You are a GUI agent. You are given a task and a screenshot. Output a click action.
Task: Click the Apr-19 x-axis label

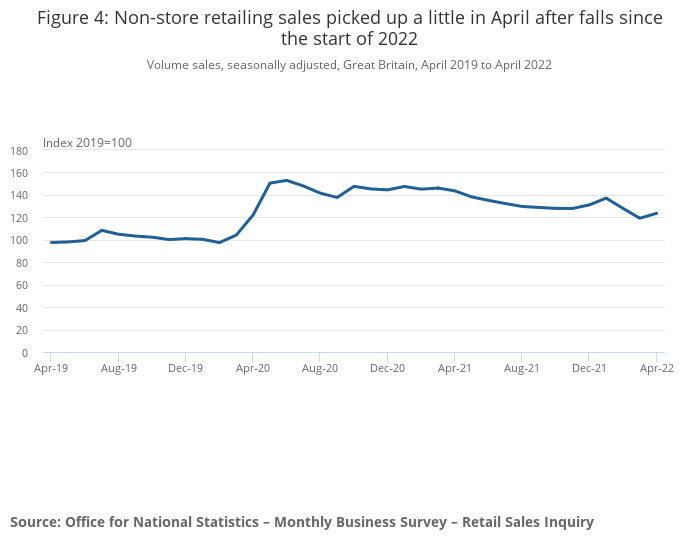[x=51, y=368]
